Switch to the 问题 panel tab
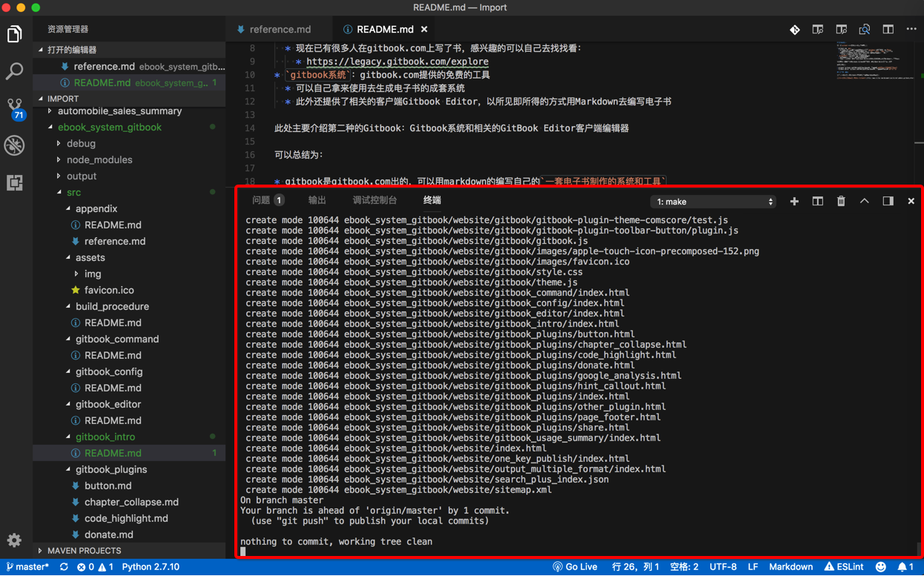Image resolution: width=924 pixels, height=576 pixels. click(x=267, y=200)
